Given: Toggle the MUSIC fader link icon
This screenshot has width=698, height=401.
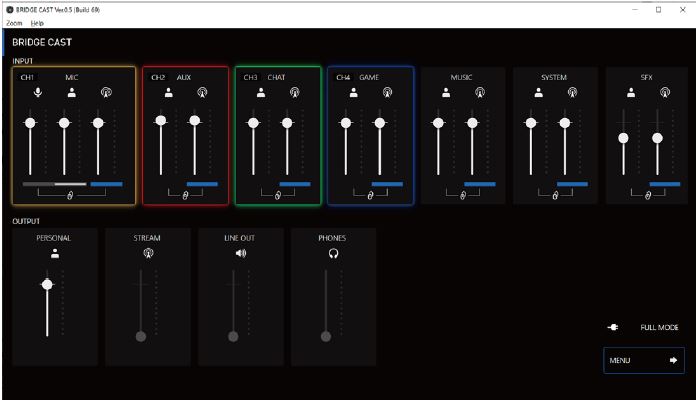Looking at the screenshot, I should (463, 195).
